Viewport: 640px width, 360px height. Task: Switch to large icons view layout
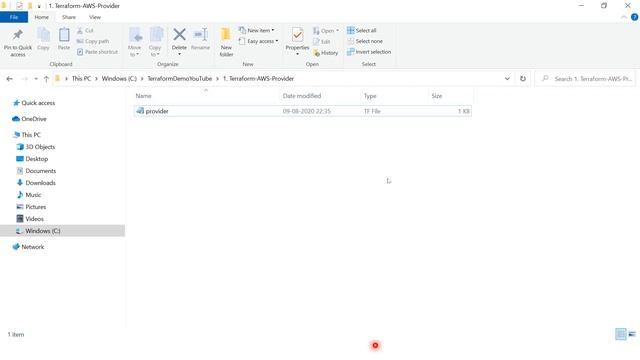[632, 334]
